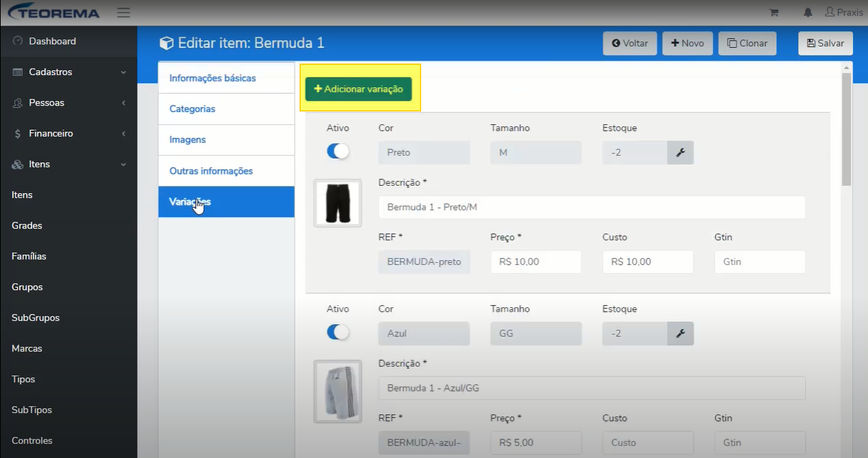Screen dimensions: 868x458
Task: Check the notifications bell icon
Action: pyautogui.click(x=808, y=13)
